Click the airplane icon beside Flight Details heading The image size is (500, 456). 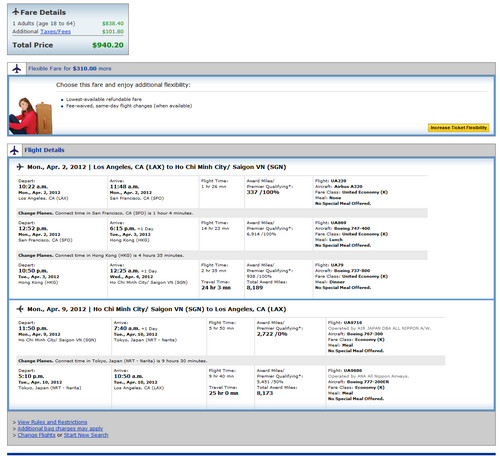point(14,150)
